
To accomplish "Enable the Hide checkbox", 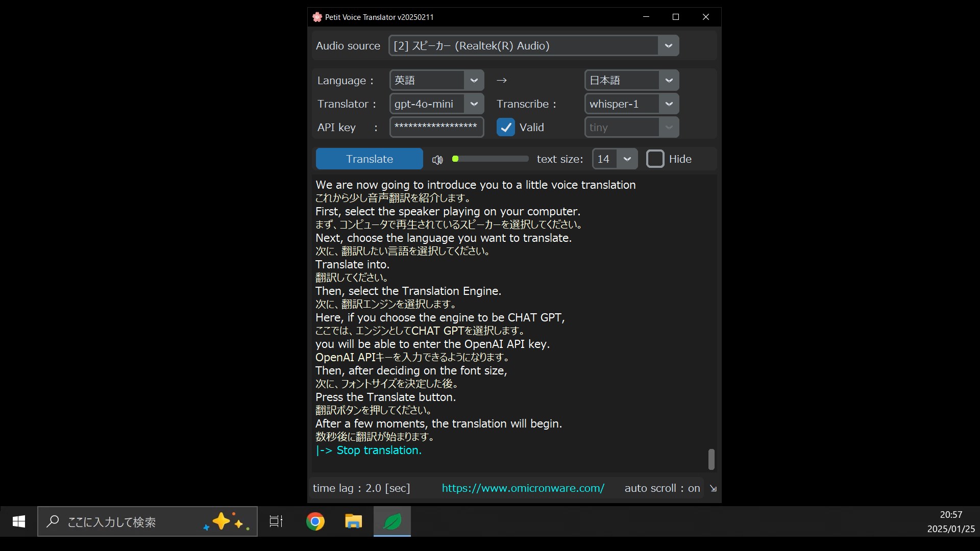I will point(655,159).
